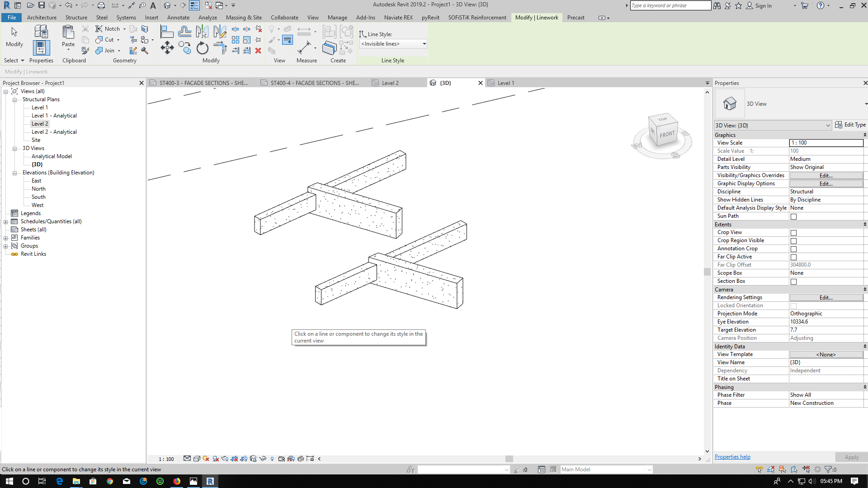Screen dimensions: 868x488
Task: Click the Visibility/Graphics Overrides Edit button
Action: (826, 175)
